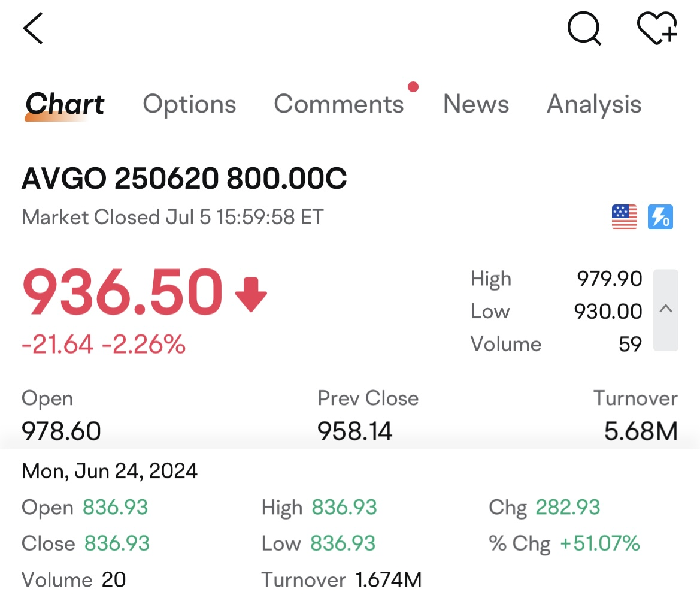Image resolution: width=700 pixels, height=601 pixels.
Task: Tap the red notification dot on Comments
Action: pyautogui.click(x=413, y=87)
